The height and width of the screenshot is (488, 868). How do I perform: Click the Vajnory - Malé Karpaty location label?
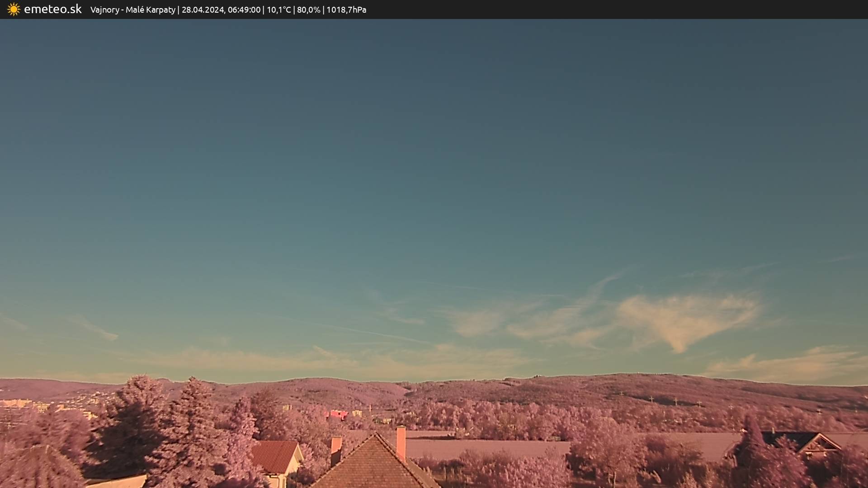[x=132, y=10]
